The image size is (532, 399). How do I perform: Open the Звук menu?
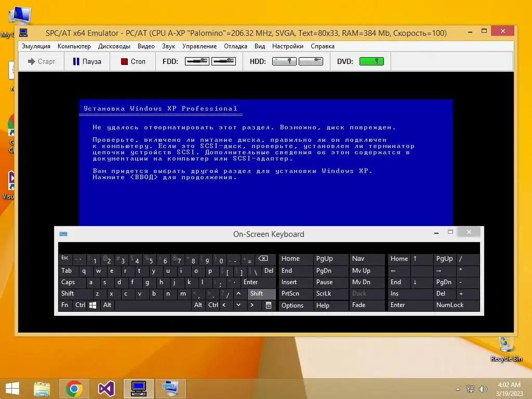168,46
